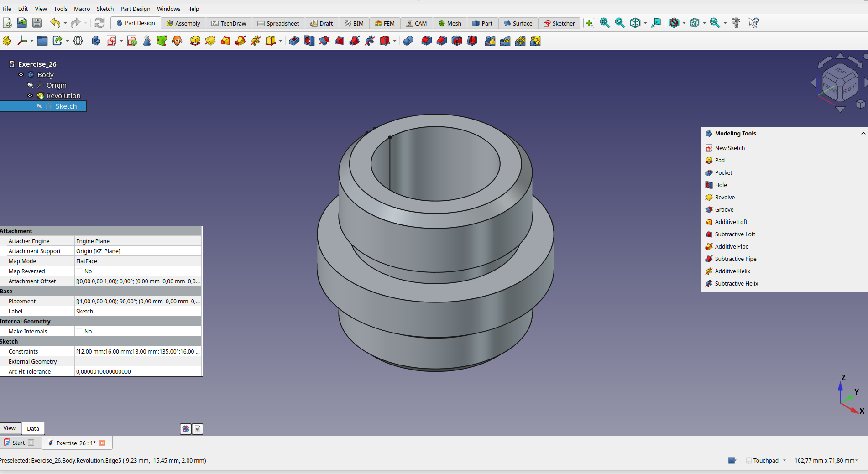Screen dimensions: 868x474
Task: Click the Measure caliper icon
Action: (735, 23)
